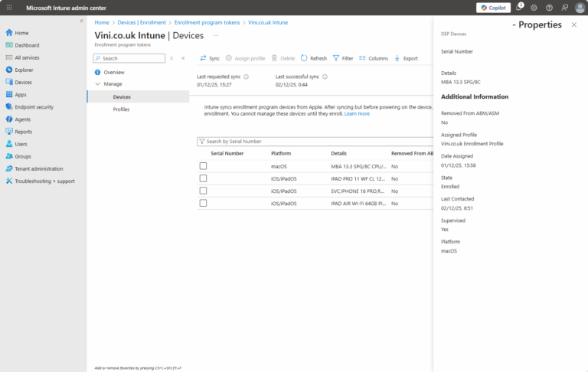Click Devices | Enrollment breadcrumb

[142, 22]
